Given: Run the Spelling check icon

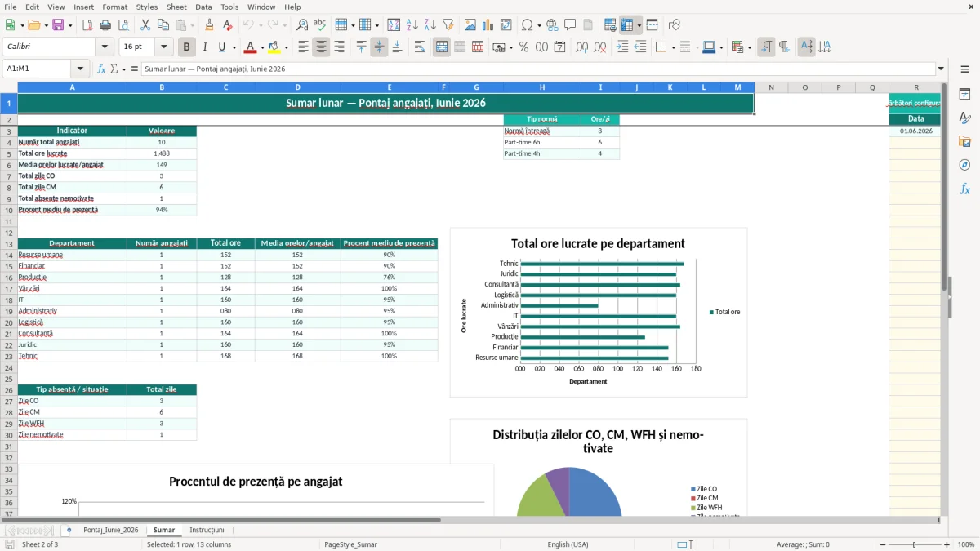Looking at the screenshot, I should (320, 25).
